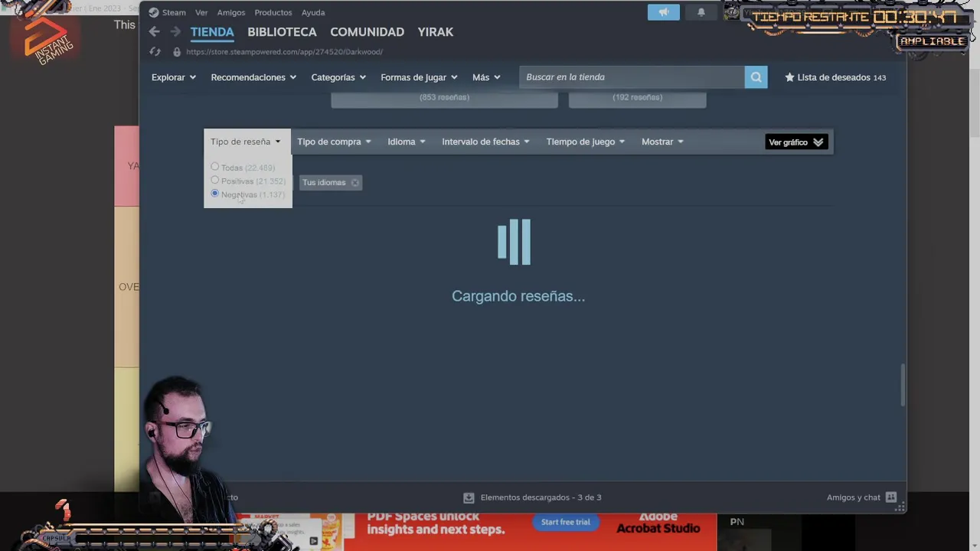Click the Steam page vertical scrollbar
This screenshot has width=980, height=551.
click(x=903, y=386)
